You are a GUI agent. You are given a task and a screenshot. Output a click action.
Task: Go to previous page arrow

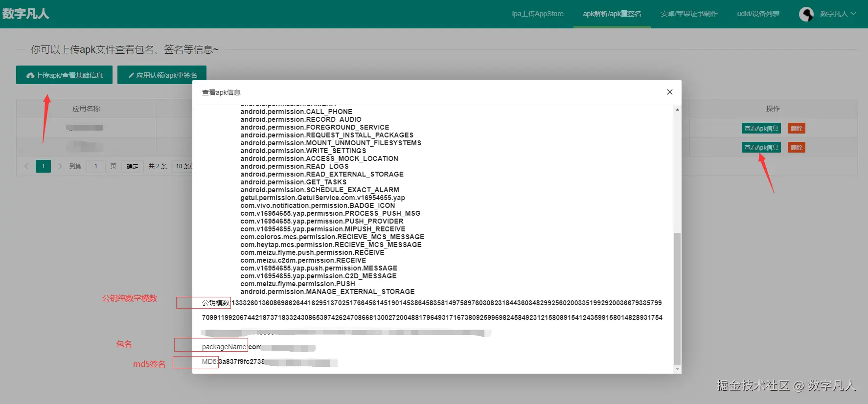click(x=26, y=166)
